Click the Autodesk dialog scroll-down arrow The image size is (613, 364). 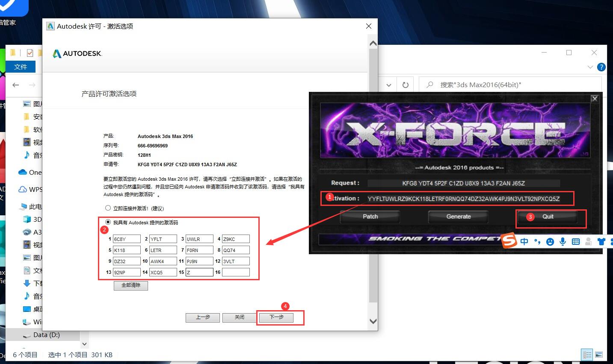coord(373,321)
